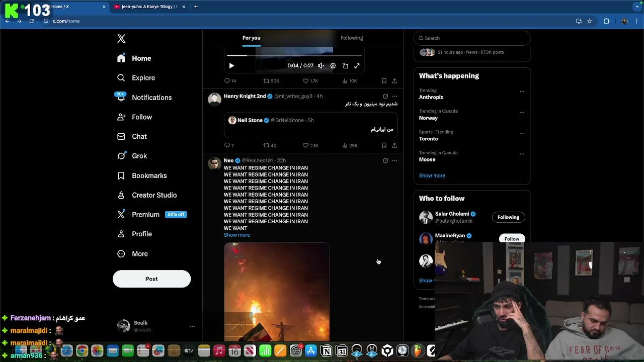This screenshot has height=362, width=644.
Task: Open Creator Studio in the sidebar
Action: 147,195
